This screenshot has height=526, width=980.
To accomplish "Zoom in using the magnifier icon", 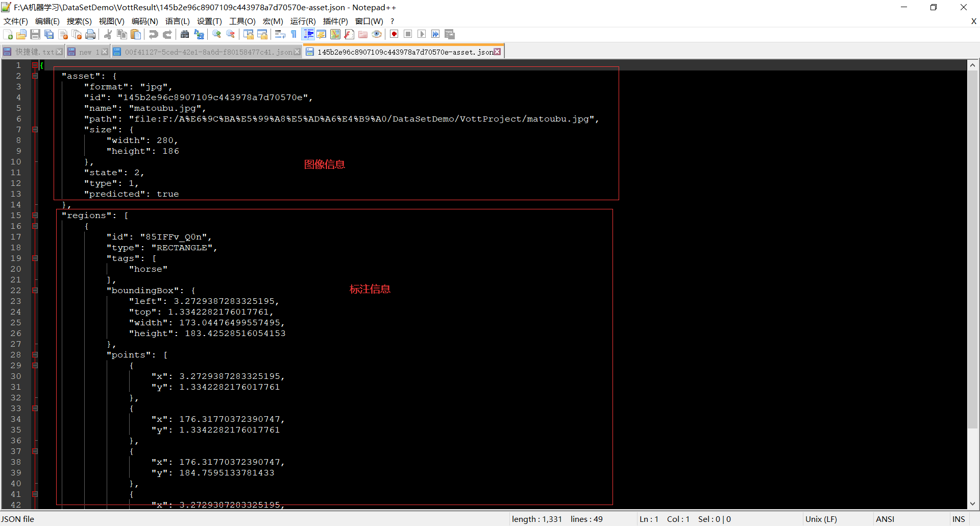I will (216, 34).
